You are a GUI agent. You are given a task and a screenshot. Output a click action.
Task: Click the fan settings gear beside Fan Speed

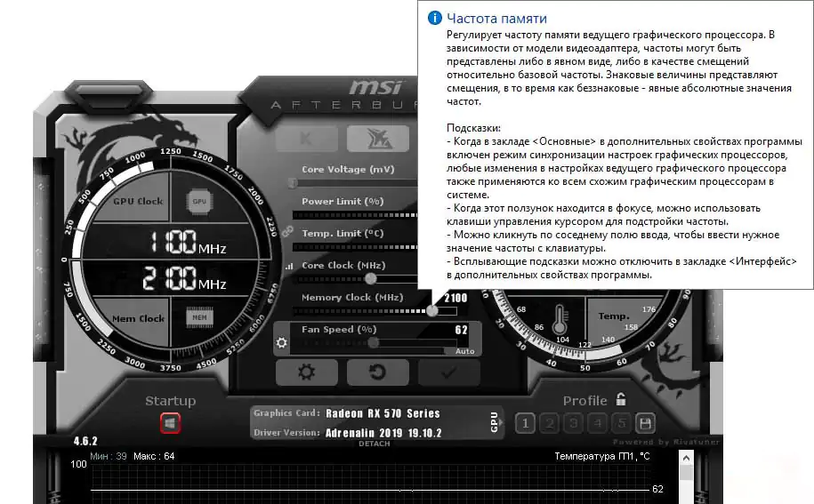(x=282, y=342)
